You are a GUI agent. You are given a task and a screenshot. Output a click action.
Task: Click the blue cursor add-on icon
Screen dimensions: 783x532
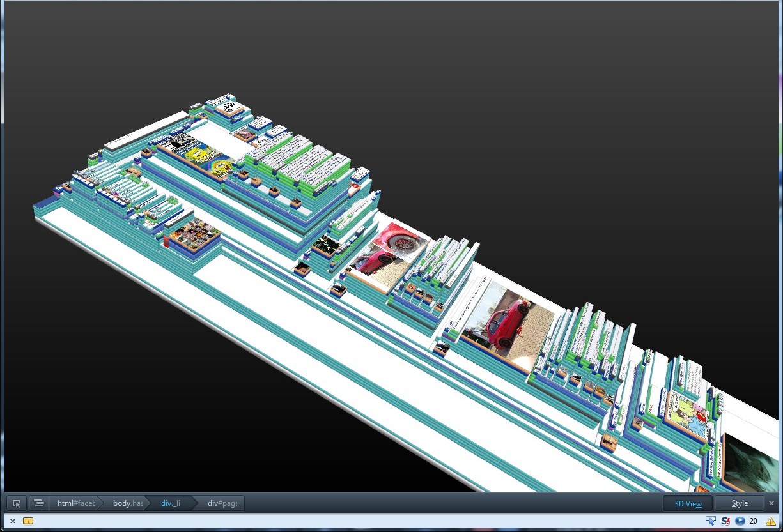[x=710, y=521]
